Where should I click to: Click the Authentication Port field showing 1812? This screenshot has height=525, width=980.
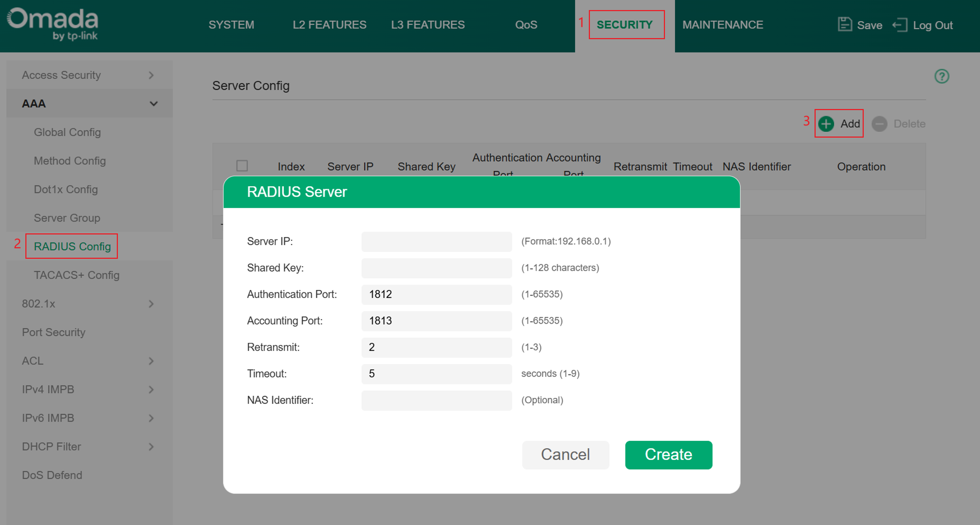tap(436, 294)
